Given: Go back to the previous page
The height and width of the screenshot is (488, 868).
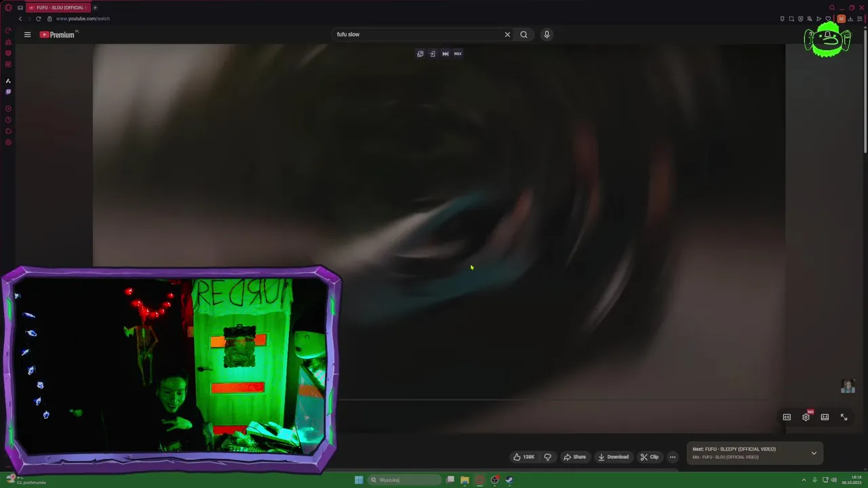Looking at the screenshot, I should 20,18.
